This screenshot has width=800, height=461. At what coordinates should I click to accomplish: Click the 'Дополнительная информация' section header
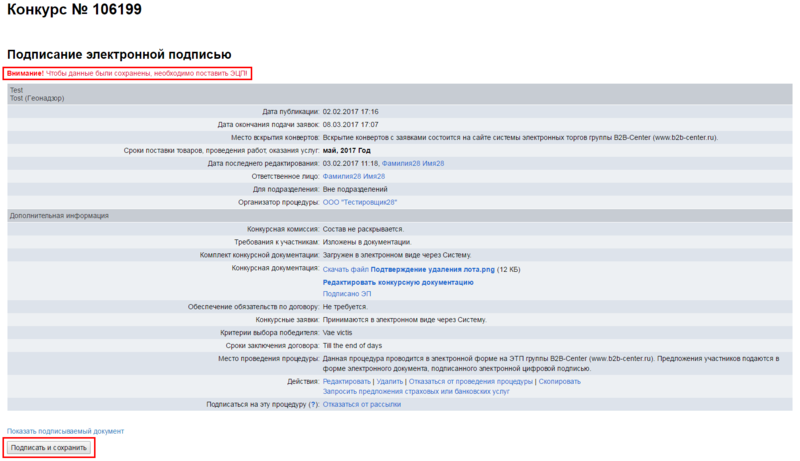coord(59,215)
